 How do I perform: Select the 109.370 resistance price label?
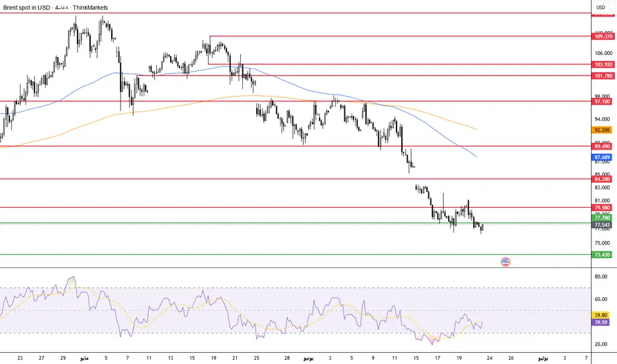(x=604, y=36)
